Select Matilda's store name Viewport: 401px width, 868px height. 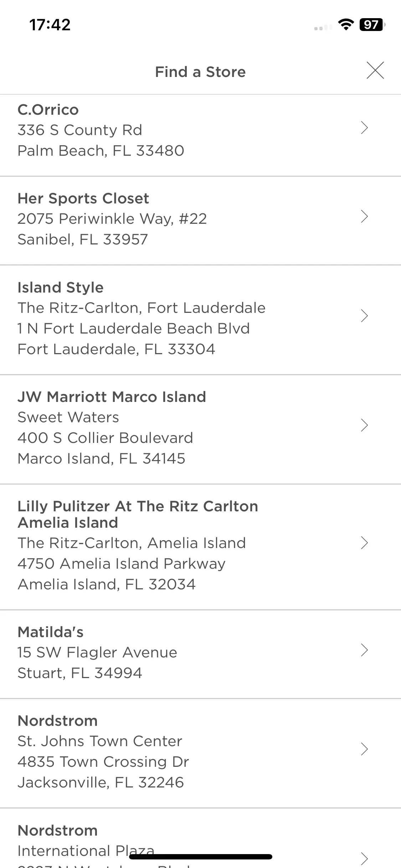pyautogui.click(x=50, y=632)
